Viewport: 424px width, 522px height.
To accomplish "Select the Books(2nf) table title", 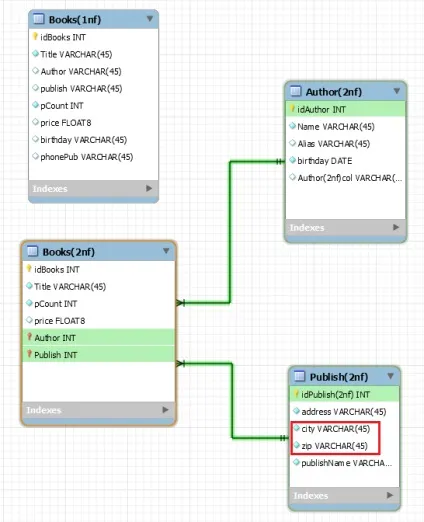I will (68, 252).
